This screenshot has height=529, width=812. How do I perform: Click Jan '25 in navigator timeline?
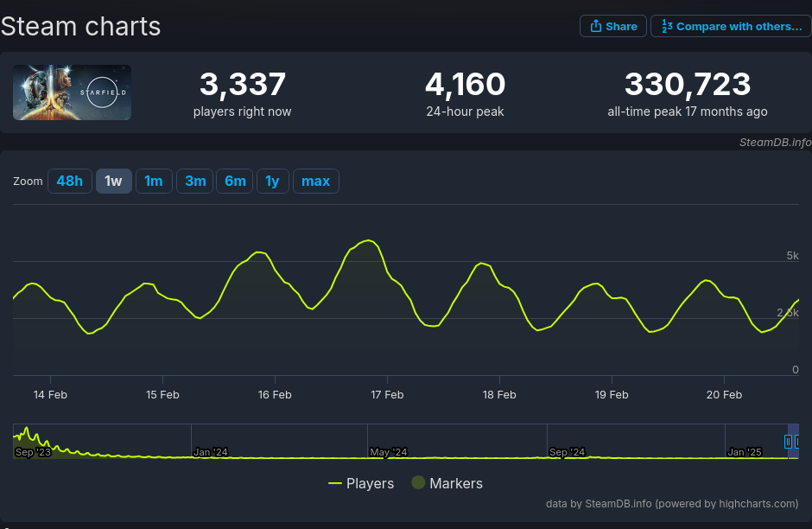745,452
